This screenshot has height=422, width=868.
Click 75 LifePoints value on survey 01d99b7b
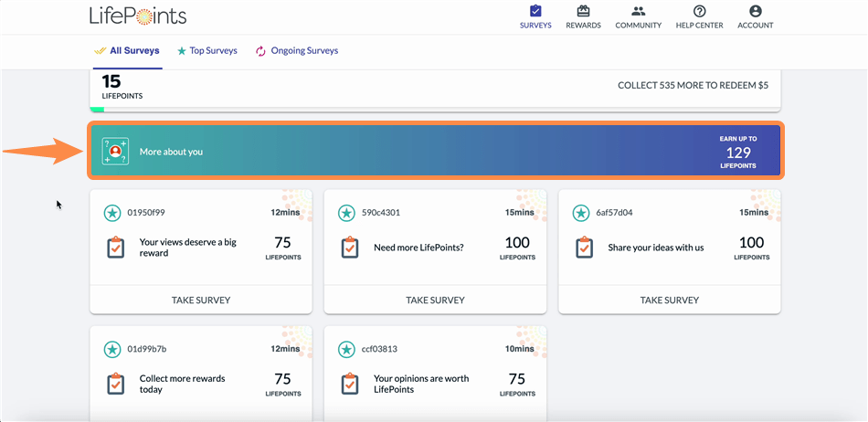click(x=283, y=384)
